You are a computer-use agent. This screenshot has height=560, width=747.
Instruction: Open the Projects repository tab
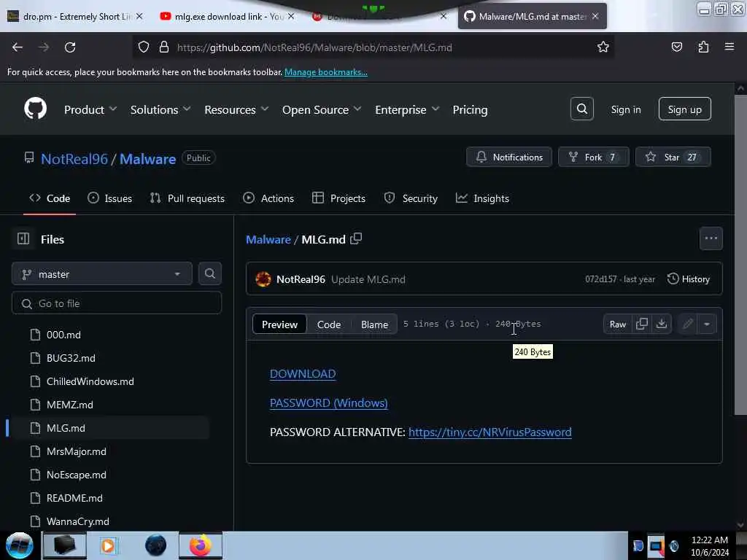click(338, 198)
